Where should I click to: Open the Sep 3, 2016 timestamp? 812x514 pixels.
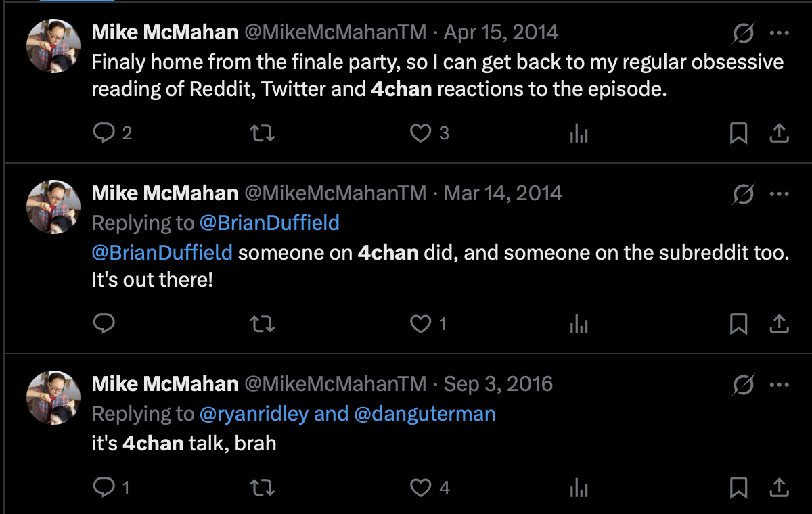coord(498,384)
